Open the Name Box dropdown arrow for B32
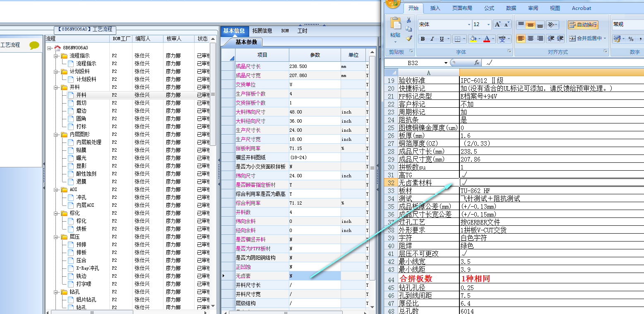This screenshot has width=644, height=314. (x=446, y=63)
